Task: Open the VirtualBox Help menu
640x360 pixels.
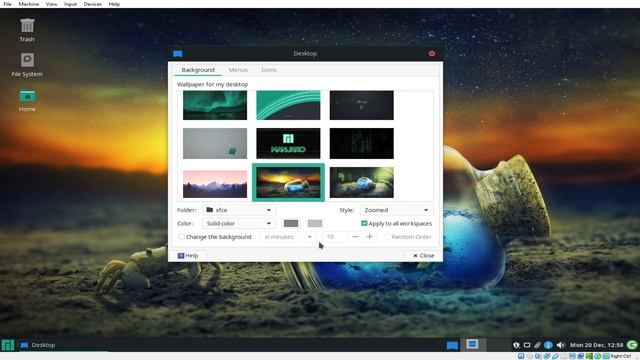Action: point(114,4)
